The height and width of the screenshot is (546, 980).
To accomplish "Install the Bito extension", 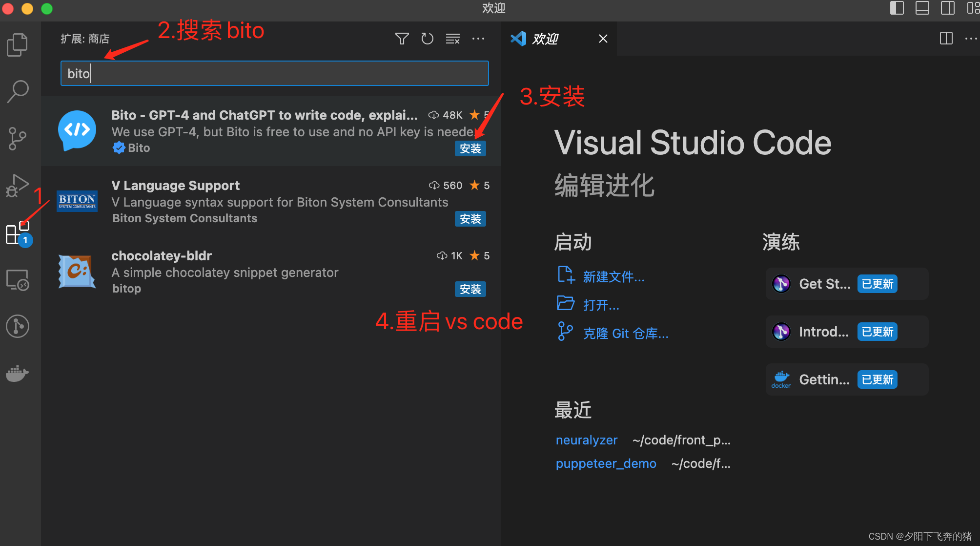I will [470, 148].
